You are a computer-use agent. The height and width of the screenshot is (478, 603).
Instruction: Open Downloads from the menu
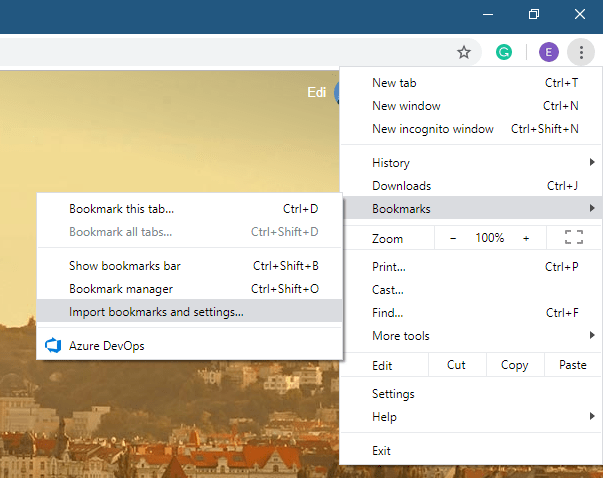point(471,186)
